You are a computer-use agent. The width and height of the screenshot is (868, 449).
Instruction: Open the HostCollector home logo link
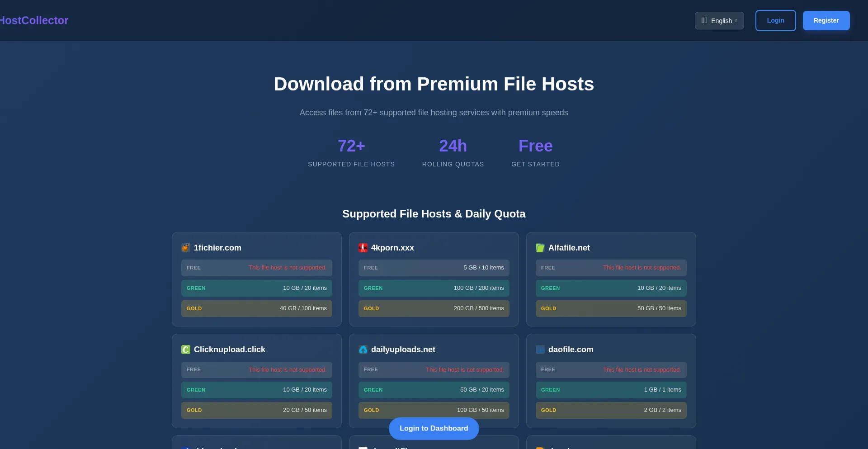tap(34, 20)
